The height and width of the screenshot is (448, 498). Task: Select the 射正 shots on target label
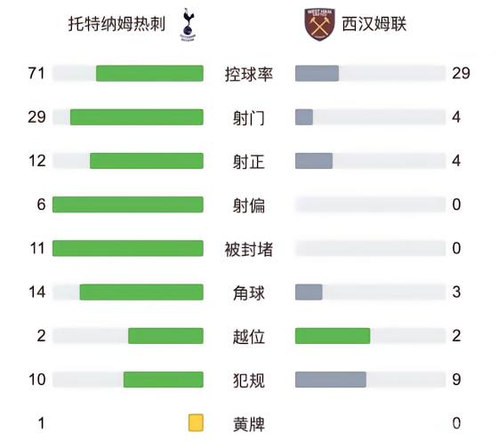(x=249, y=162)
